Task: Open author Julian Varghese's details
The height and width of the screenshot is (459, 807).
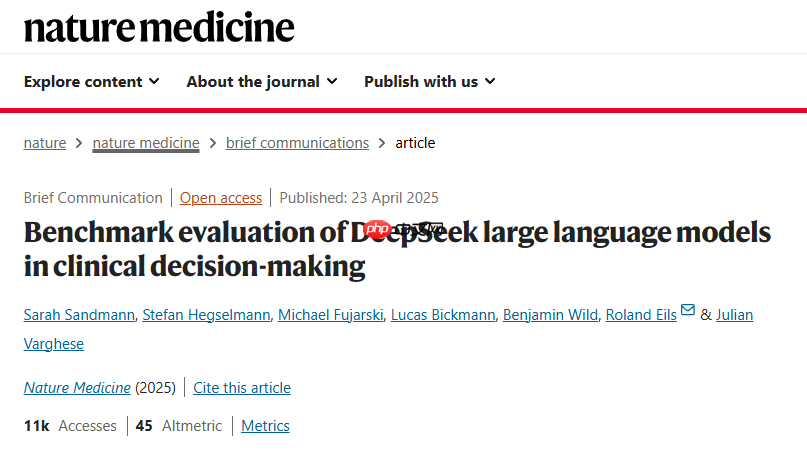Action: coord(734,315)
